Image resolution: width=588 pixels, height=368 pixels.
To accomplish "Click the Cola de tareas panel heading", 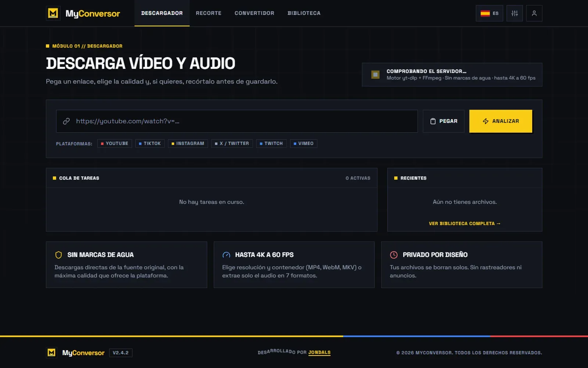I will (x=79, y=178).
